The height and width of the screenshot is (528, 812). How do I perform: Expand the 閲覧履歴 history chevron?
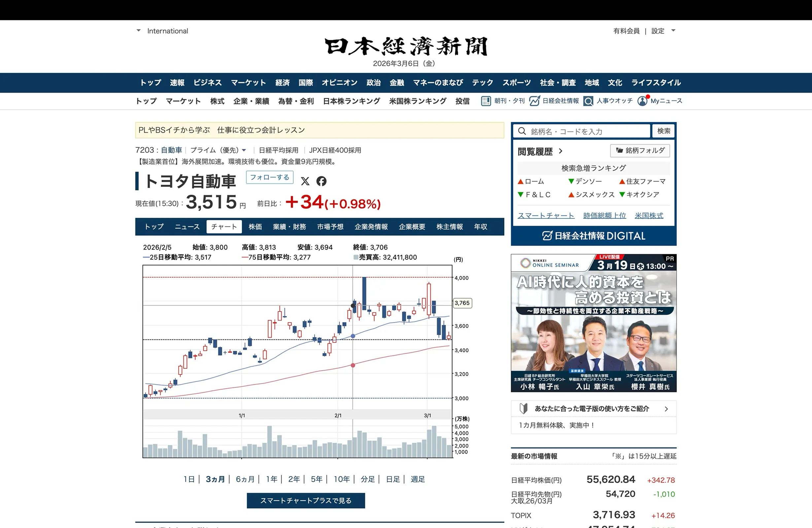pyautogui.click(x=560, y=151)
